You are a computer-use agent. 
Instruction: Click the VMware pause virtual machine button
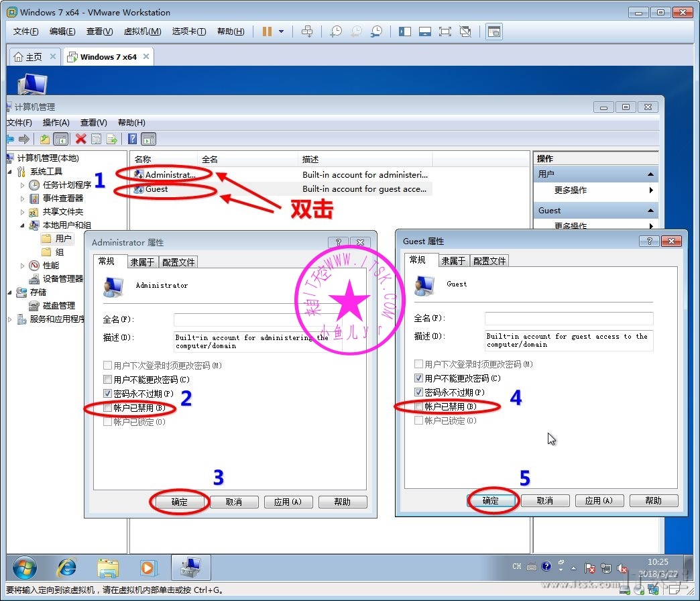coord(267,32)
